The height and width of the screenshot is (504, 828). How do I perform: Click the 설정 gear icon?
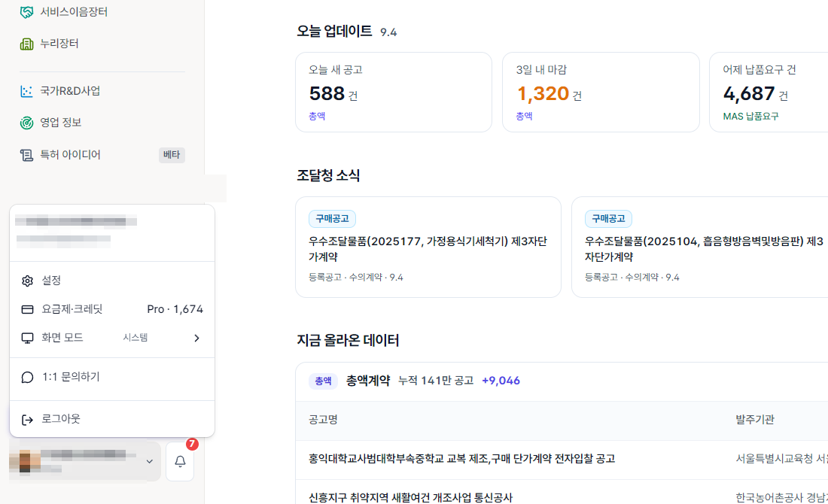27,281
